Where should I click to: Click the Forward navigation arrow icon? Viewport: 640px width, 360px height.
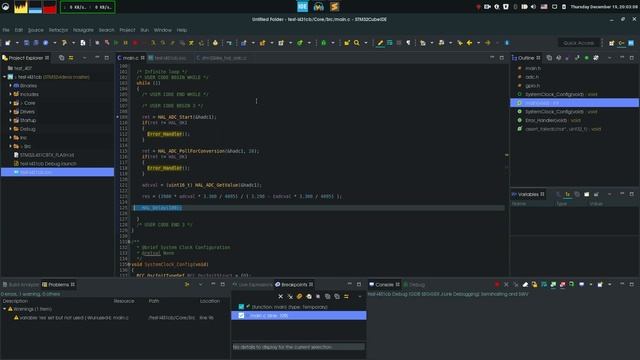click(488, 43)
